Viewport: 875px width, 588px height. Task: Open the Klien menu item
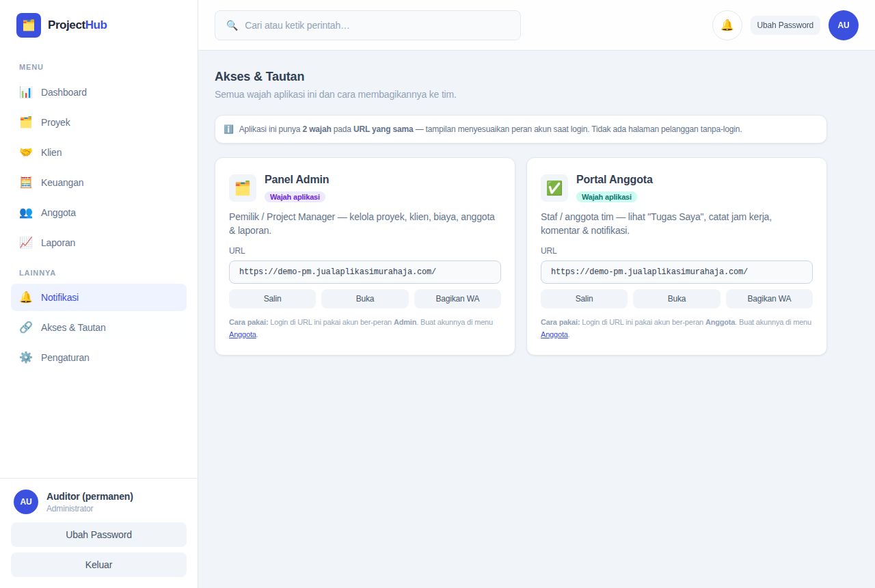coord(98,152)
